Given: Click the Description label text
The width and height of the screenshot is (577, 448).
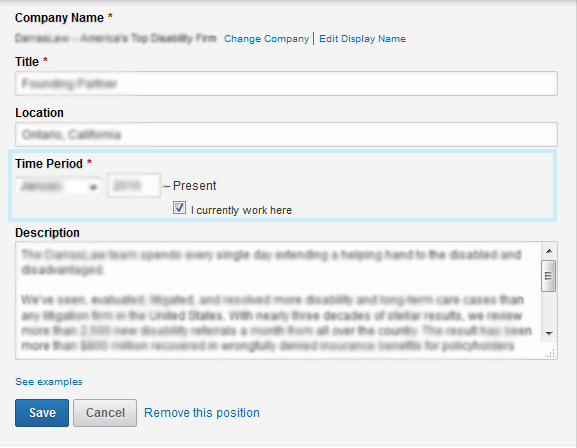Looking at the screenshot, I should (x=47, y=233).
